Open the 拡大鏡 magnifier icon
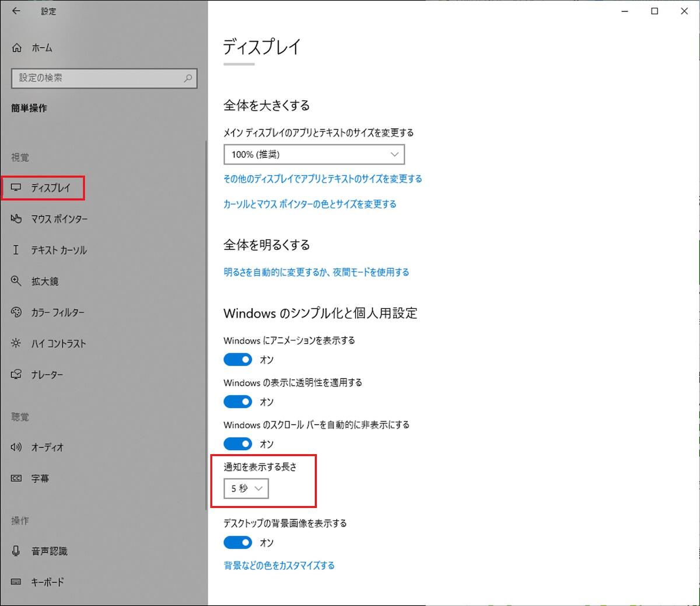Viewport: 700px width, 606px height. (x=16, y=281)
